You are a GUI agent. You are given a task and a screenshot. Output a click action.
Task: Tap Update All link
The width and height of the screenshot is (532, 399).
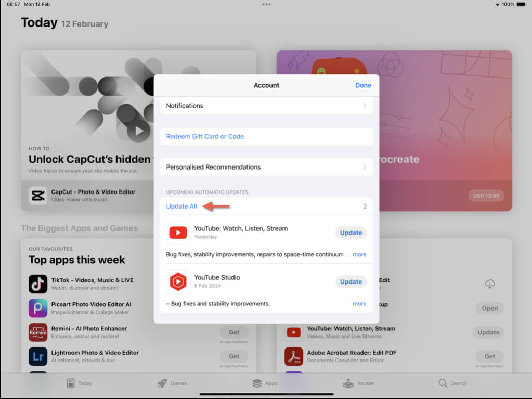pyautogui.click(x=181, y=207)
